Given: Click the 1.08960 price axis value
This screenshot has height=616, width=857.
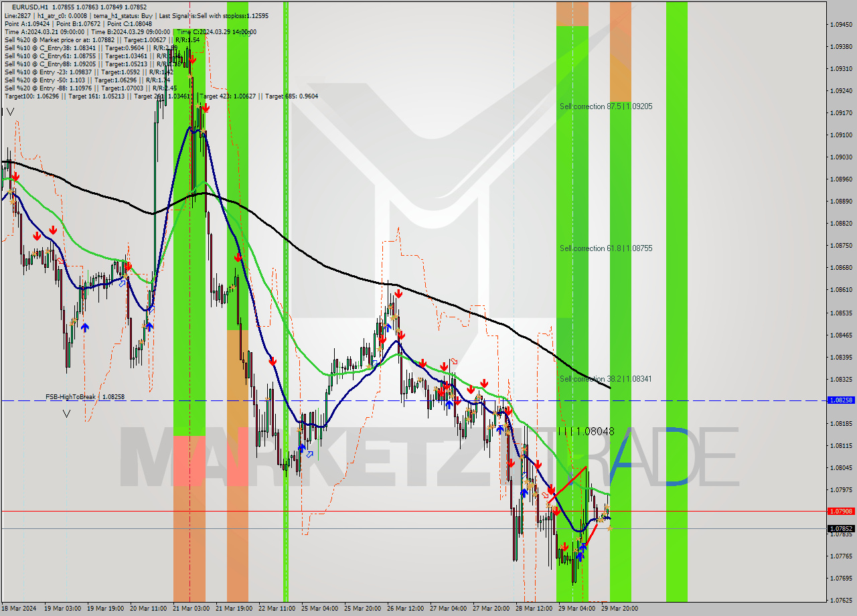Looking at the screenshot, I should point(841,179).
